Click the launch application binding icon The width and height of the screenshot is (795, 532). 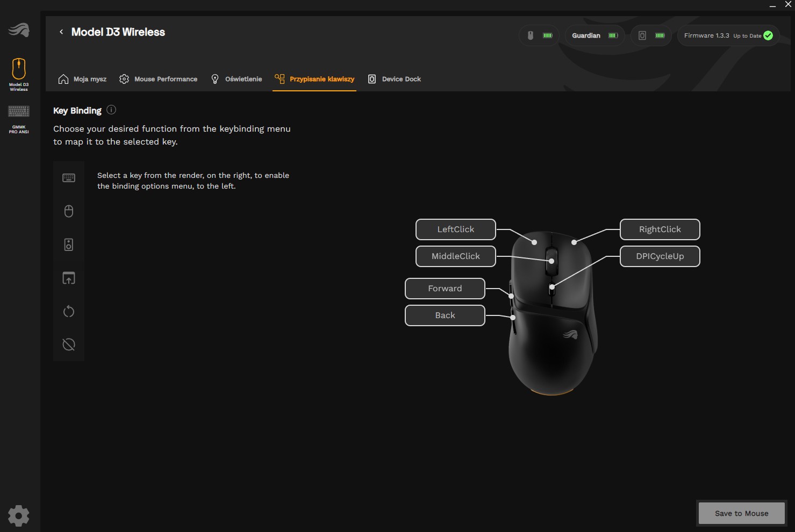pos(69,278)
